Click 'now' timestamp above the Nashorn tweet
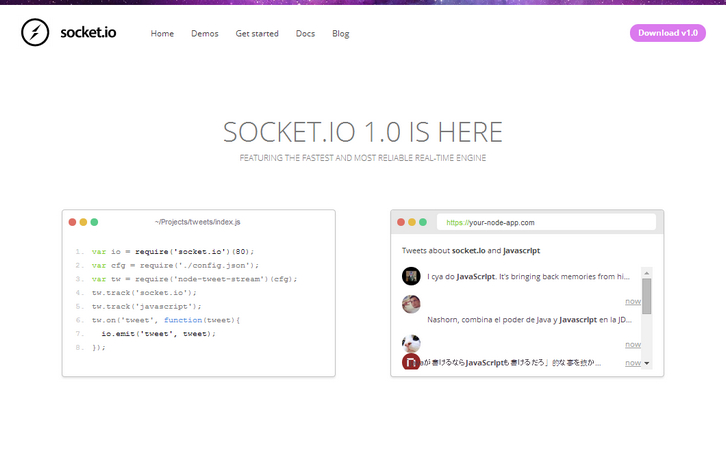 coord(633,301)
